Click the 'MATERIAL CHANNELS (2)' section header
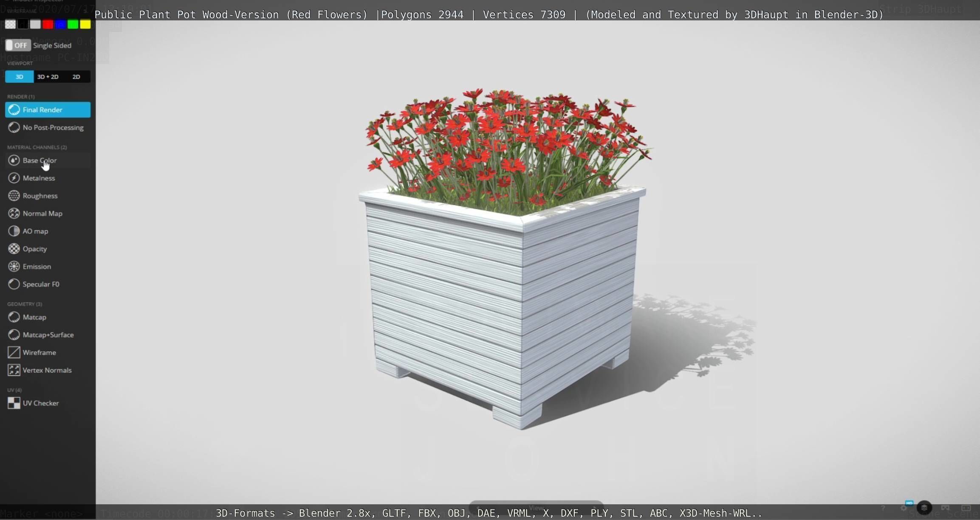 (x=37, y=147)
